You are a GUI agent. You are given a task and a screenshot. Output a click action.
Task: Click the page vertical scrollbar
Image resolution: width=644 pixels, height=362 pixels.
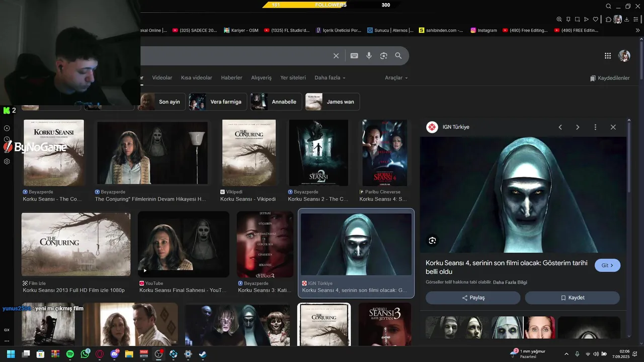641,60
